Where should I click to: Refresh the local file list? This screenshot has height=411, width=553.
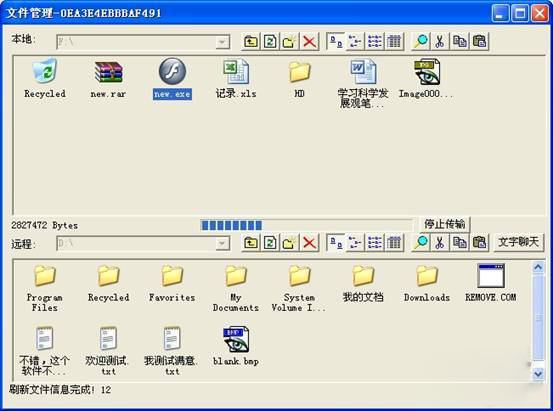[270, 42]
